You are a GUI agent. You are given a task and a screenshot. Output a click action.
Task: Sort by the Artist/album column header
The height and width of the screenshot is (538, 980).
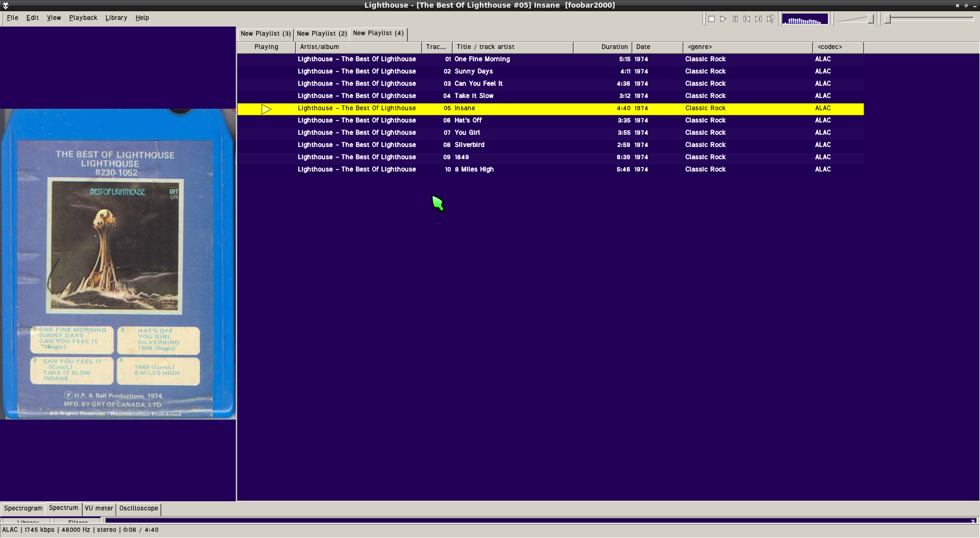359,47
